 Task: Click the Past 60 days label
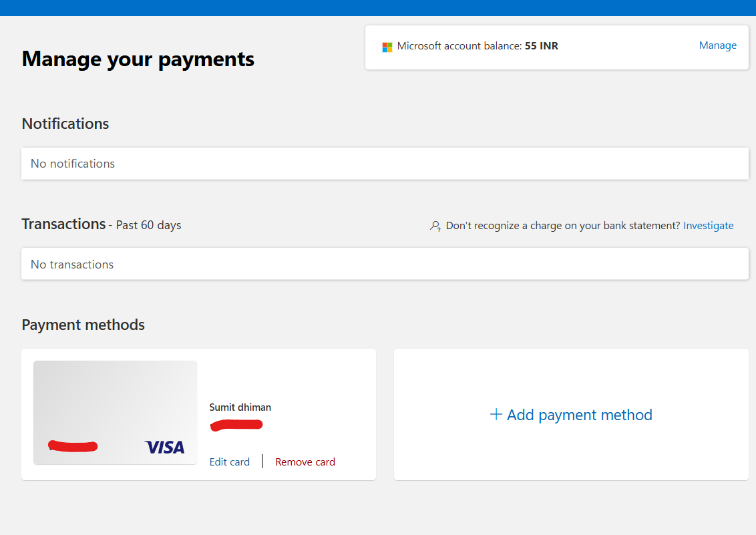tap(148, 225)
